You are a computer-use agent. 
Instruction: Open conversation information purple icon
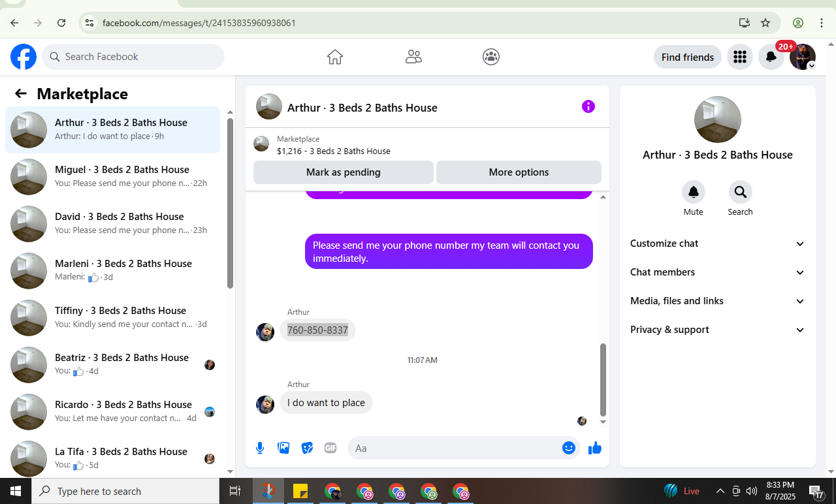coord(588,106)
